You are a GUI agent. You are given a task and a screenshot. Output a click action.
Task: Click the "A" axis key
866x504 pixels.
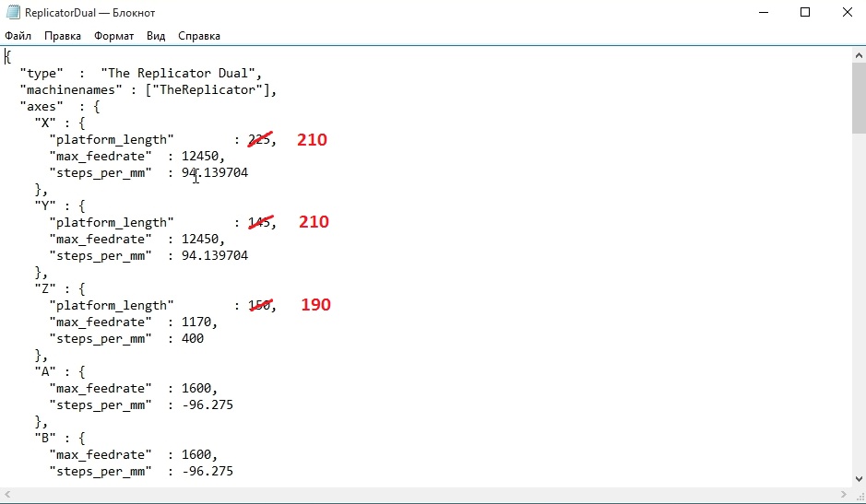pos(45,371)
